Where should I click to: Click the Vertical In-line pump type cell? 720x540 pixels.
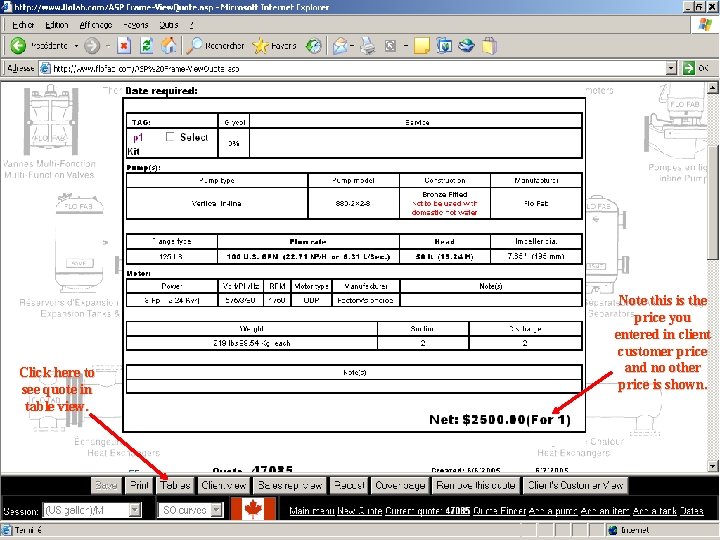pos(217,203)
